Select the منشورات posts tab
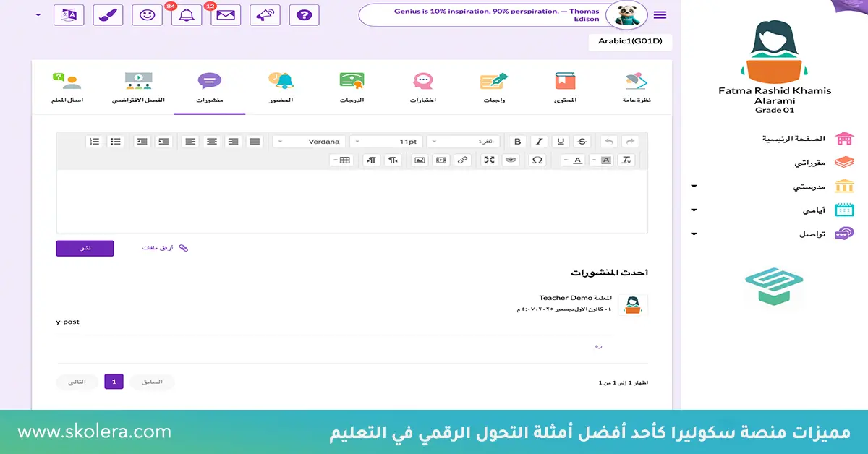 coord(210,88)
